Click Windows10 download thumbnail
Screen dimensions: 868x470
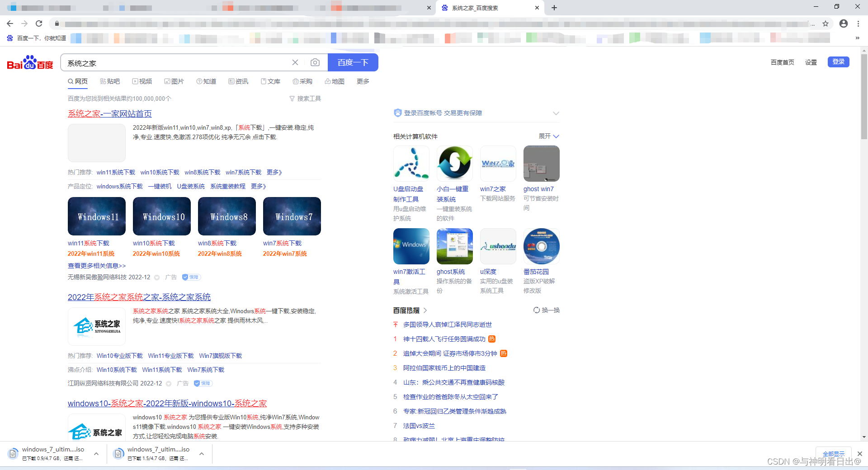[x=162, y=216]
